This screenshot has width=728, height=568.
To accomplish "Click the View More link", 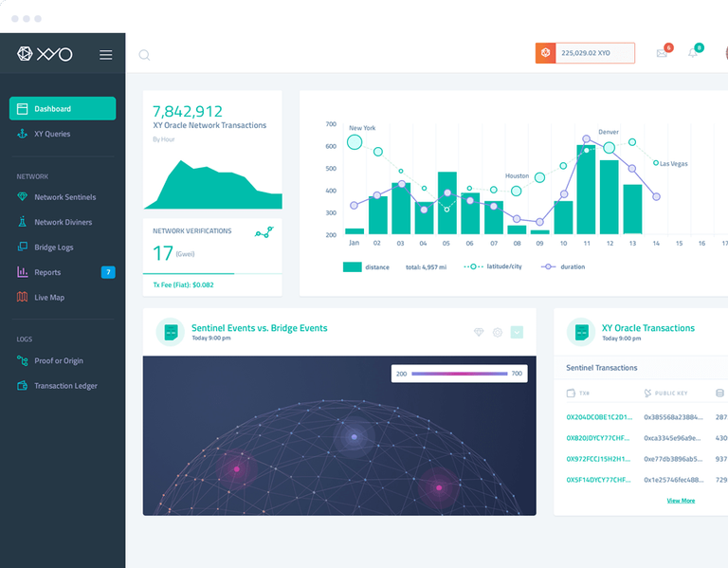I will pyautogui.click(x=681, y=501).
